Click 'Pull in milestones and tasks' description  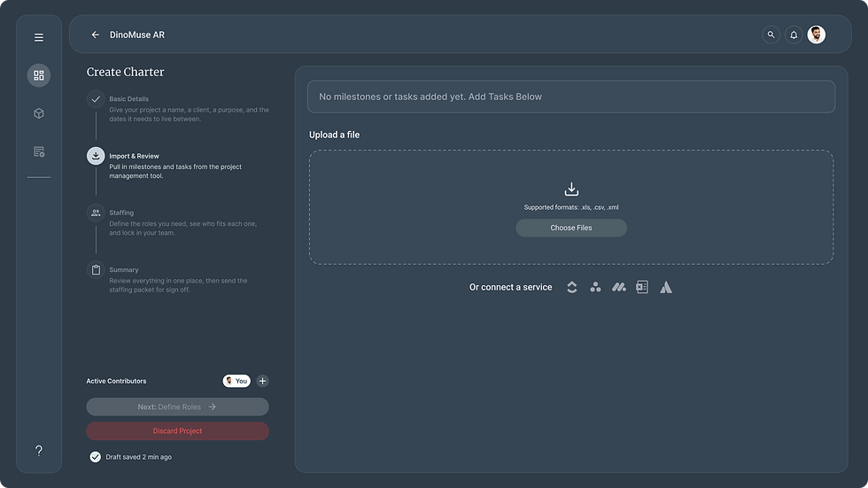point(175,172)
